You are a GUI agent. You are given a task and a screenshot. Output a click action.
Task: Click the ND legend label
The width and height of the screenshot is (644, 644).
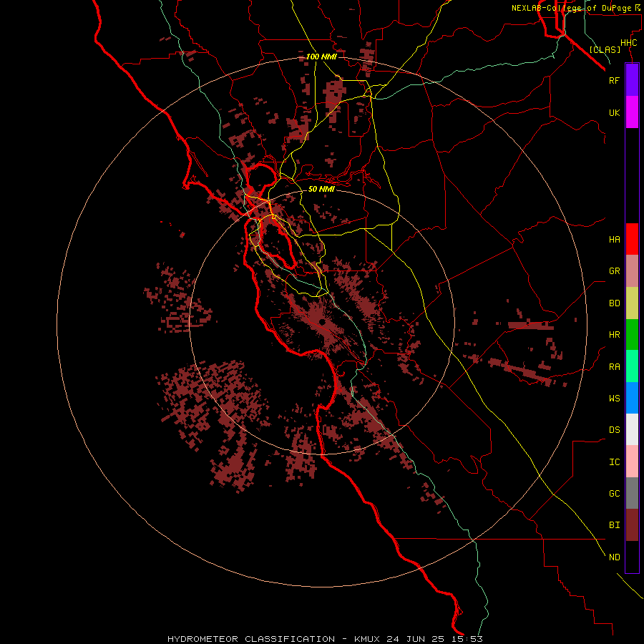614,557
